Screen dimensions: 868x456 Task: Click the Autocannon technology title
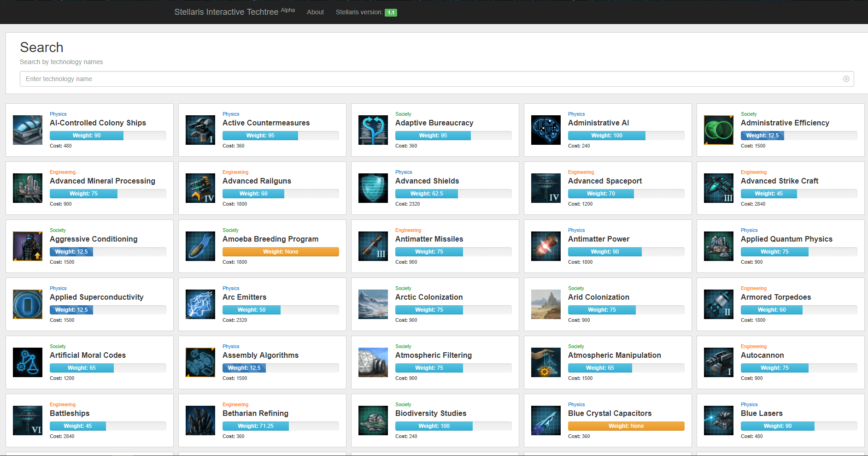click(x=762, y=355)
